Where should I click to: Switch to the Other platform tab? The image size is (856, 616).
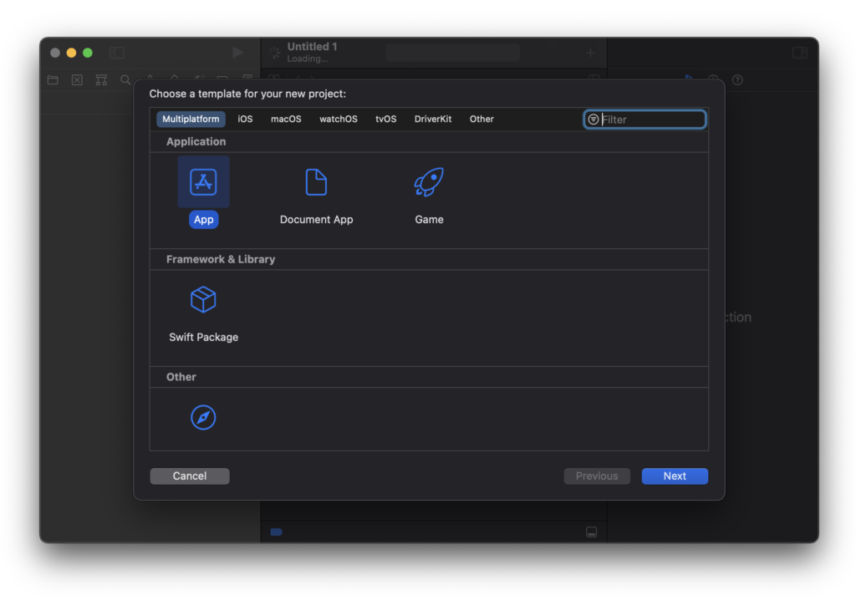[481, 119]
